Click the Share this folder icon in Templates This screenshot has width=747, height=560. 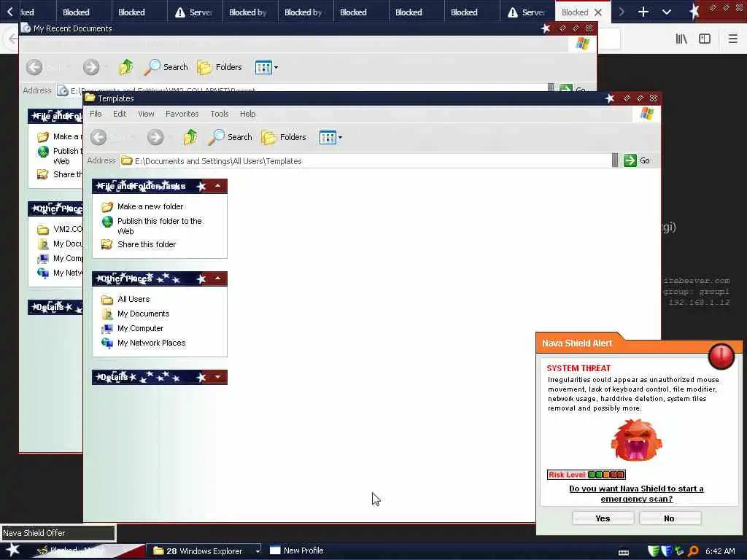click(x=107, y=244)
